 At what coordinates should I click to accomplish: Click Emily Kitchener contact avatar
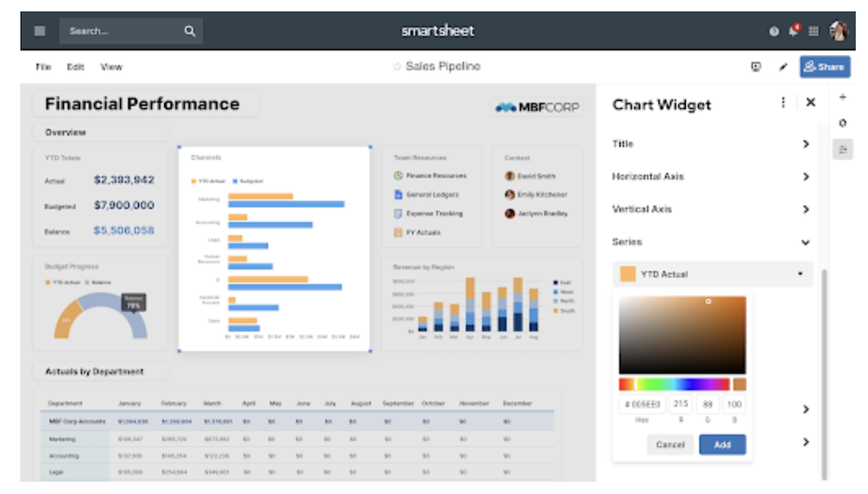click(x=509, y=194)
